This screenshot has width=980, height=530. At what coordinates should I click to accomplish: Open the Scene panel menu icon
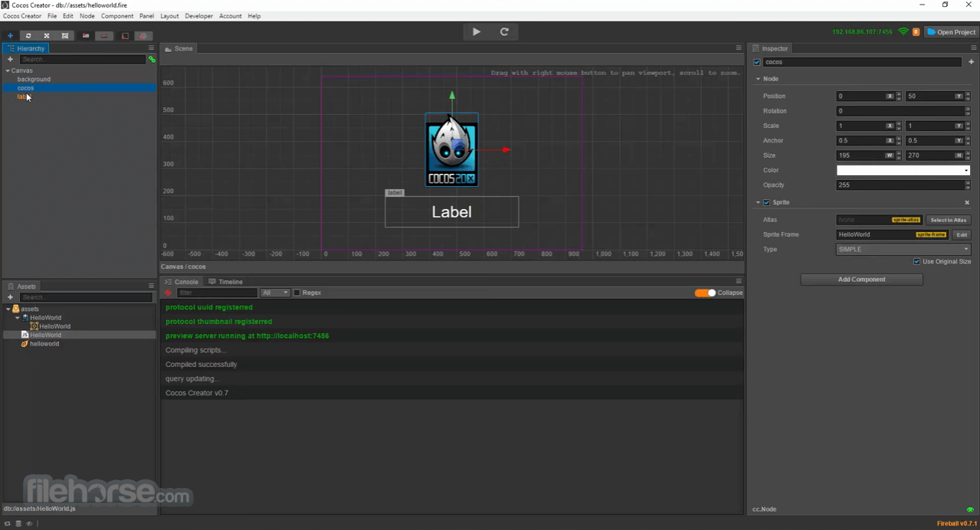tap(739, 48)
